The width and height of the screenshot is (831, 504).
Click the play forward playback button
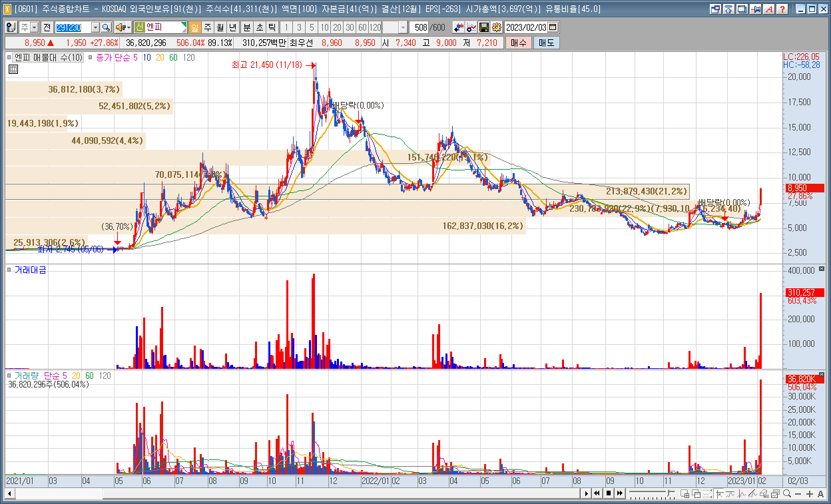tap(587, 493)
